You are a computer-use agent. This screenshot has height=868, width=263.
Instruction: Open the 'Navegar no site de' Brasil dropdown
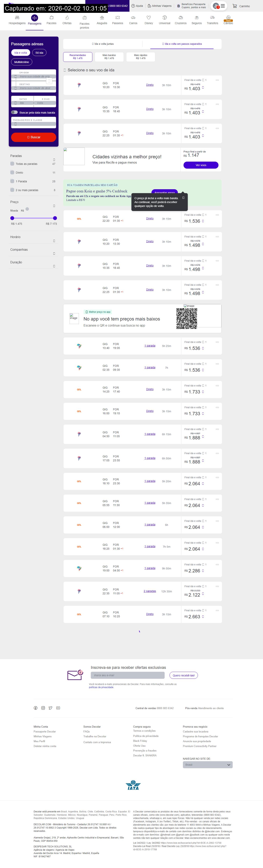(x=207, y=765)
